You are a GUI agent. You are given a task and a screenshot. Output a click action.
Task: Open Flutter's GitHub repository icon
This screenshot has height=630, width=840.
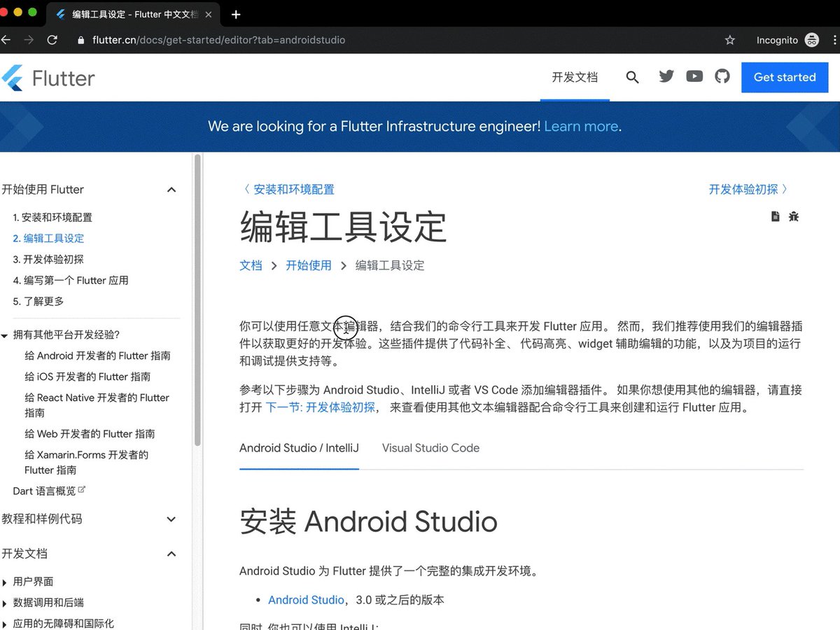coord(722,76)
